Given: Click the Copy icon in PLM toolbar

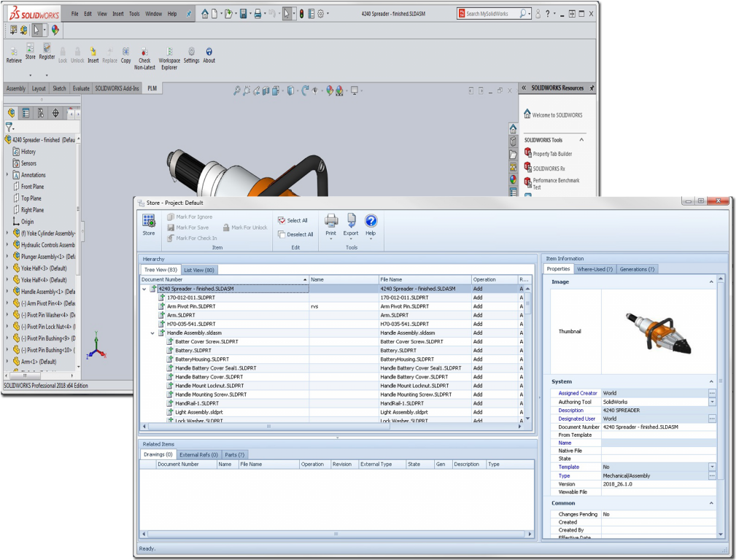Looking at the screenshot, I should point(125,55).
